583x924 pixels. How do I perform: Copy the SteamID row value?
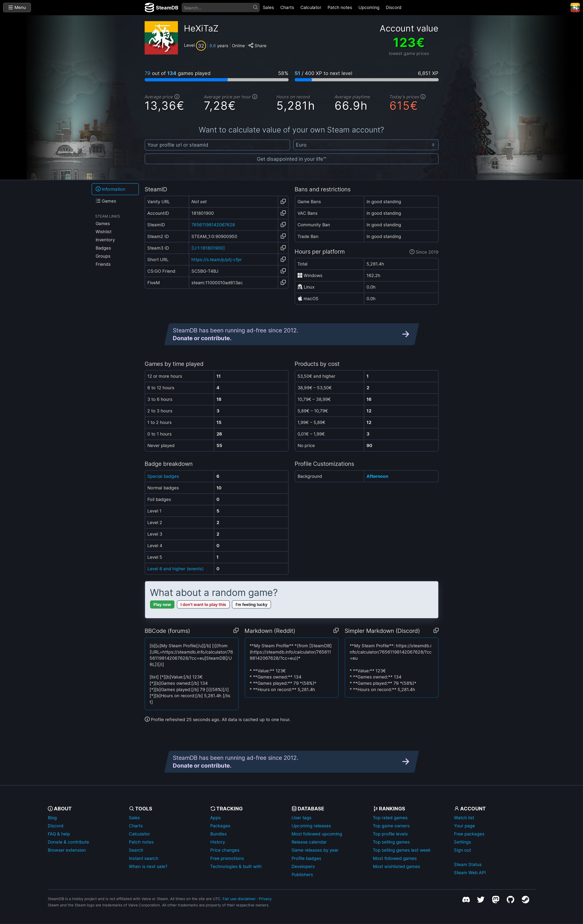click(283, 225)
